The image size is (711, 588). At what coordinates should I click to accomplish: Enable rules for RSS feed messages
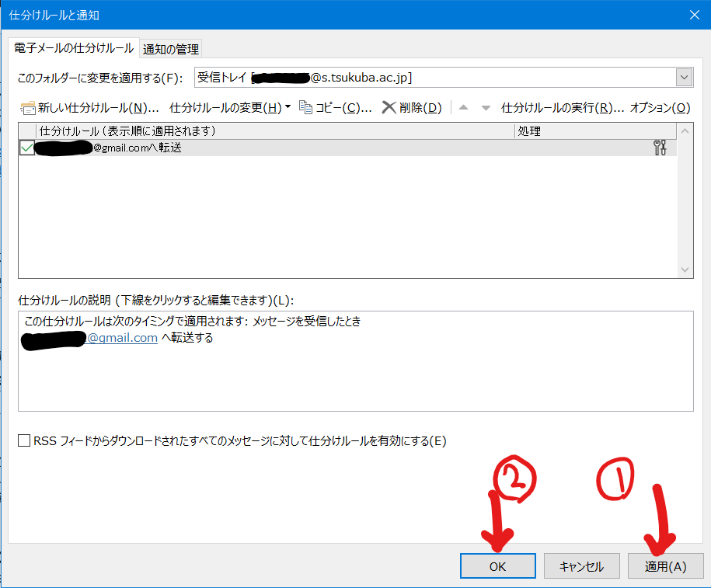[23, 440]
